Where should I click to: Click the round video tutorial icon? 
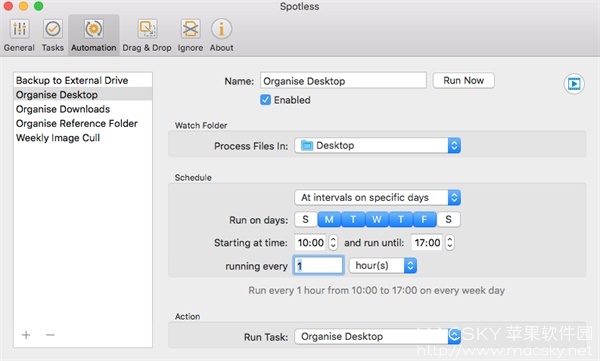pyautogui.click(x=574, y=83)
